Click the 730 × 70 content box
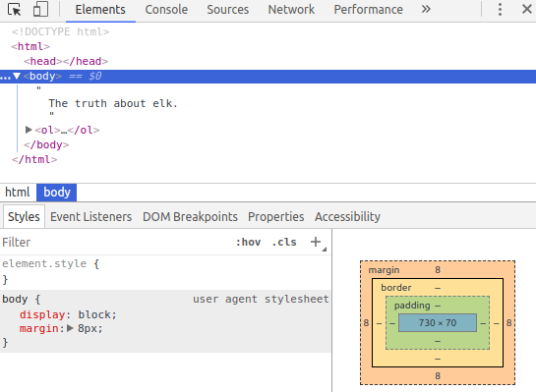 tap(438, 322)
